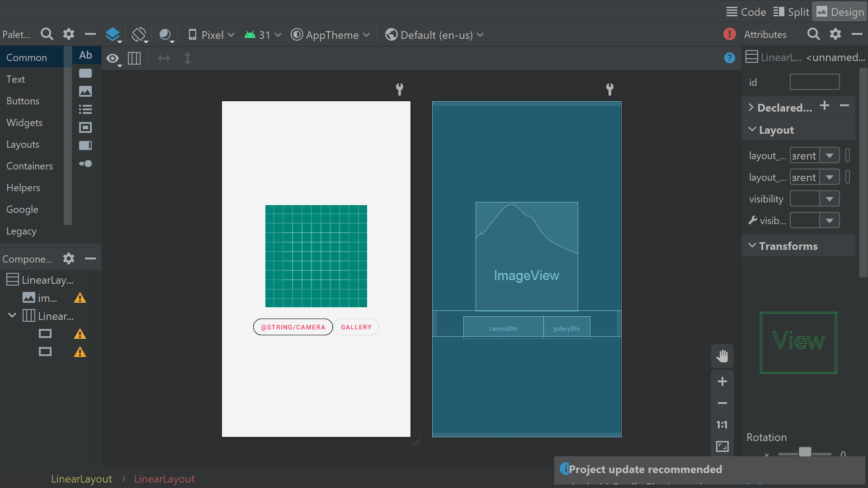The height and width of the screenshot is (488, 868).
Task: Click the Orientation for Preview icon
Action: pos(139,35)
